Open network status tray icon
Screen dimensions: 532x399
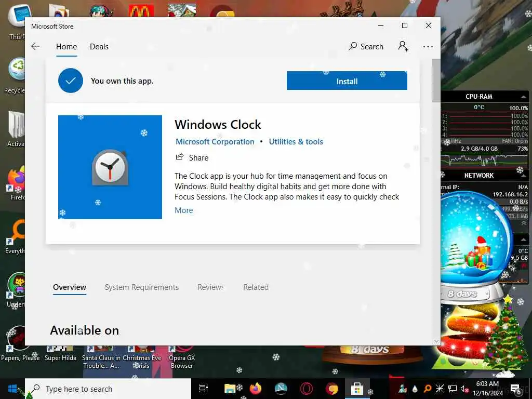[x=453, y=389]
